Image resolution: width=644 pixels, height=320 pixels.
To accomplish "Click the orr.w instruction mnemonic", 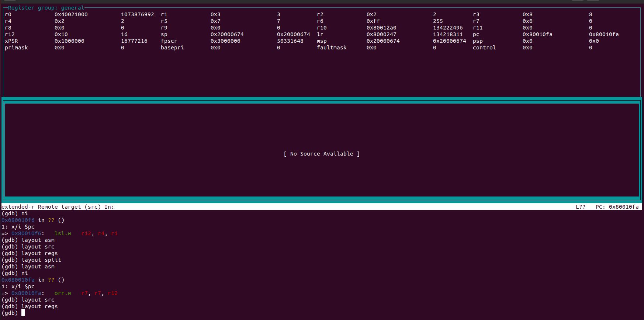I will 63,293.
